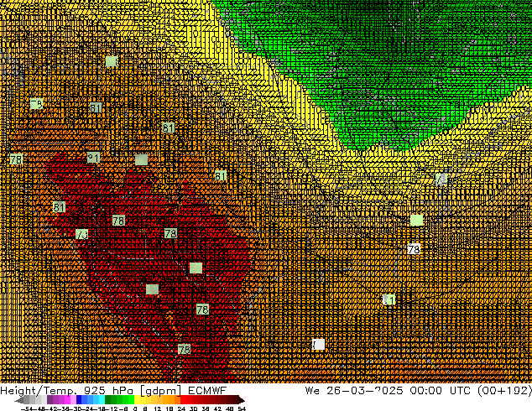Screen dimensions: 532x411
Task: Click the 0 value on temperature scale
Action: 135,409
